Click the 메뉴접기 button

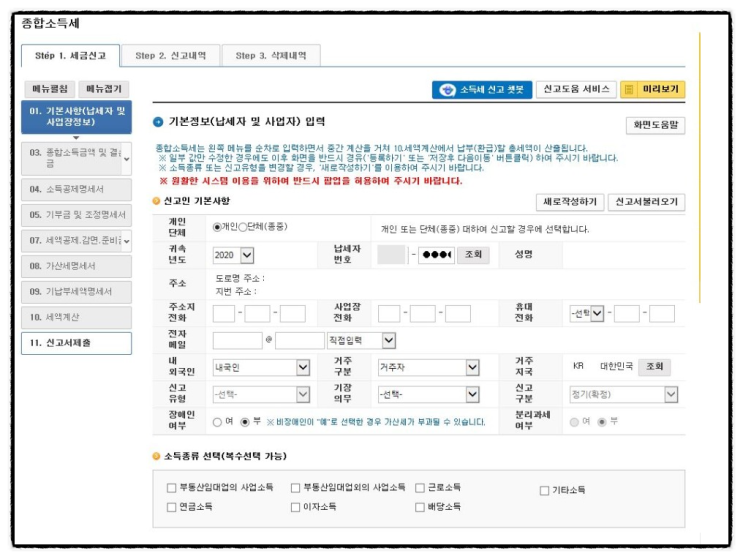[104, 89]
